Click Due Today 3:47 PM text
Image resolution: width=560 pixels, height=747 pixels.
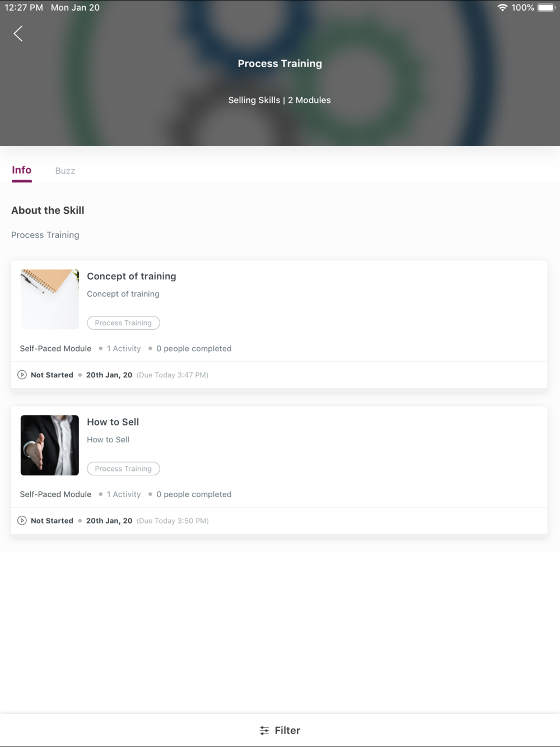click(172, 375)
